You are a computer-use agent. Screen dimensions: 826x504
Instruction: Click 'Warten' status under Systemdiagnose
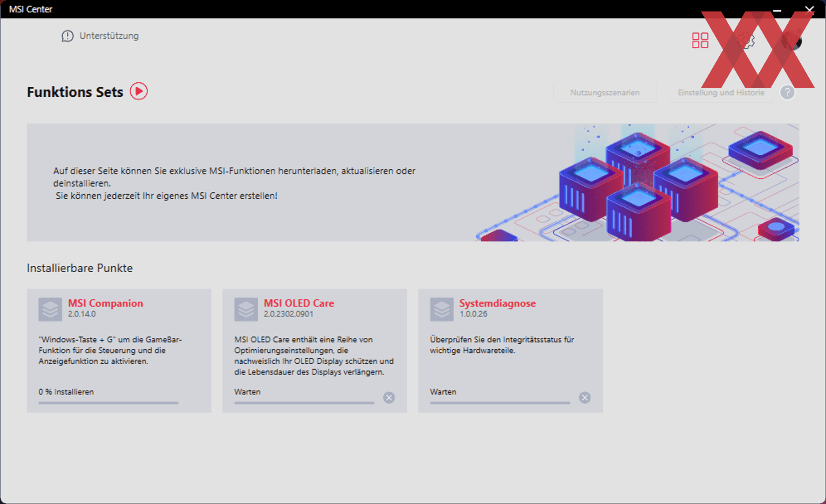coord(443,392)
